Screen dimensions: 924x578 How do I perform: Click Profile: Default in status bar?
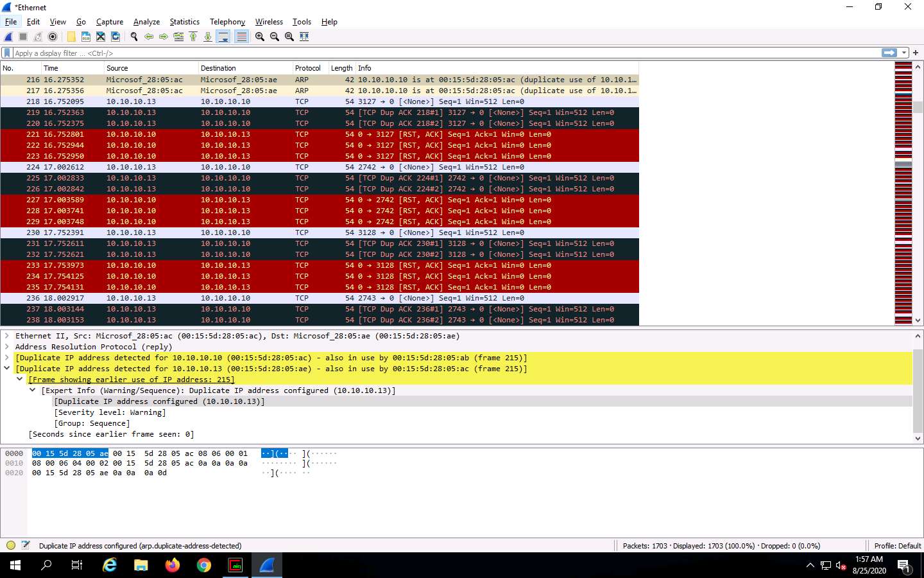coord(898,546)
